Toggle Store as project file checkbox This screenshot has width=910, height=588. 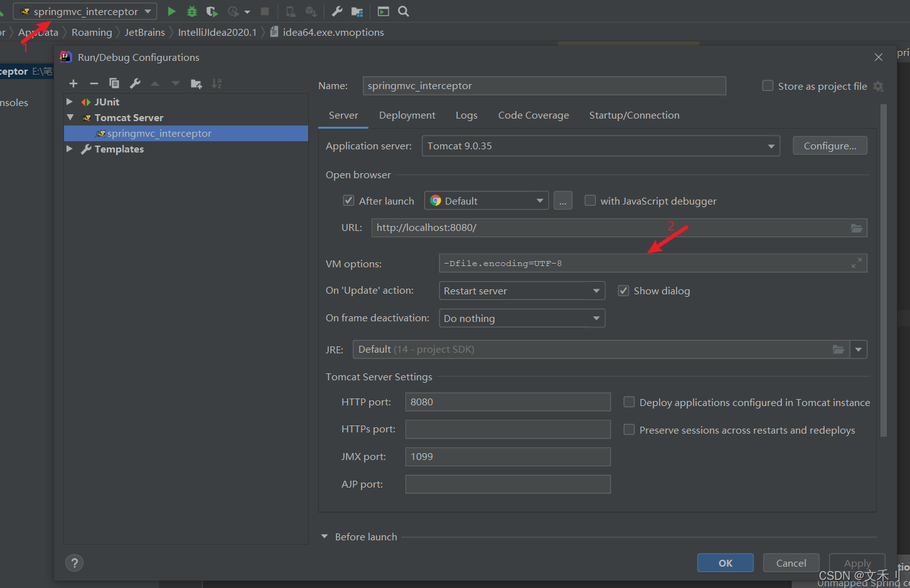pyautogui.click(x=768, y=86)
